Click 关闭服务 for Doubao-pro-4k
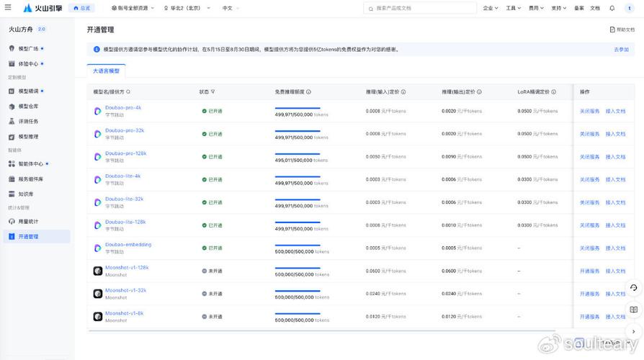 click(589, 112)
